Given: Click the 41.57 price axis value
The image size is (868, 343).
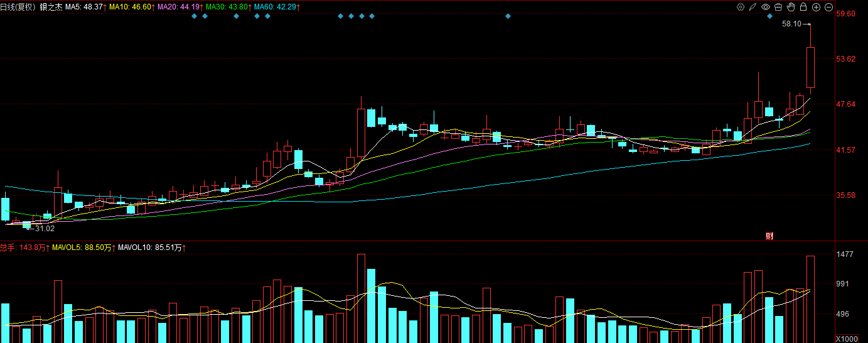Looking at the screenshot, I should point(847,150).
